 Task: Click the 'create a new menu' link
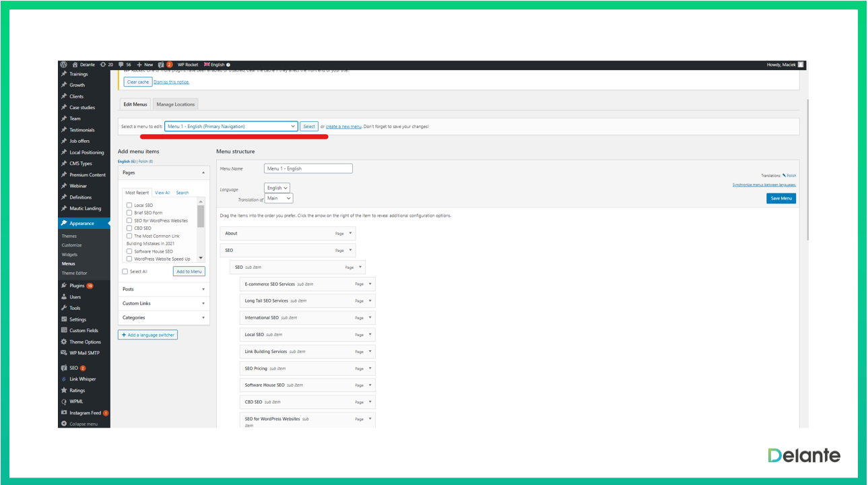343,127
